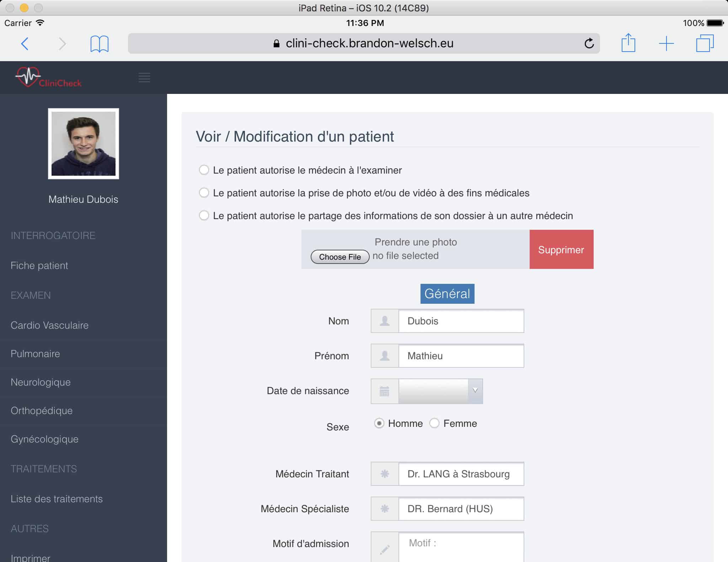Click calendar icon beside Date de naissance

(x=384, y=391)
